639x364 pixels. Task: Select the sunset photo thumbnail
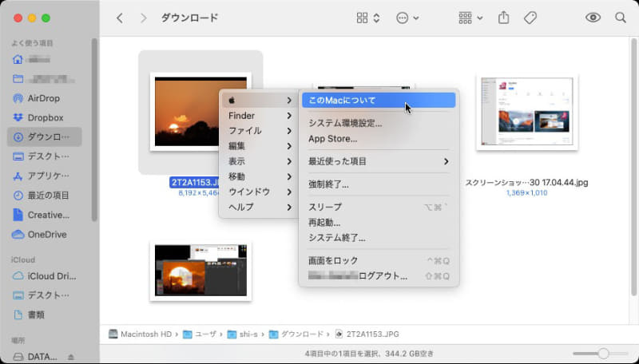coord(185,111)
